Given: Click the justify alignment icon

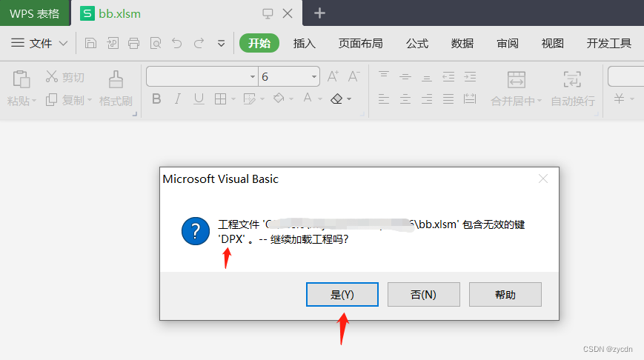Looking at the screenshot, I should point(448,99).
